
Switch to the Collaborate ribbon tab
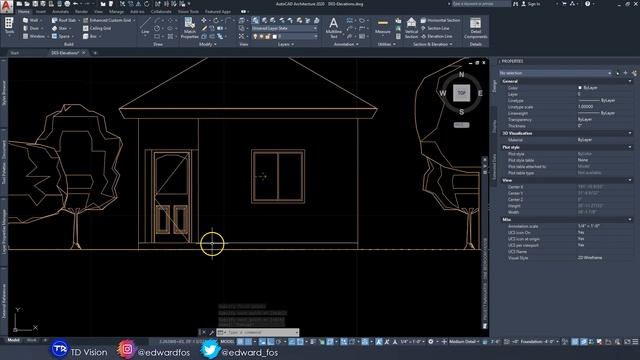[x=161, y=12]
